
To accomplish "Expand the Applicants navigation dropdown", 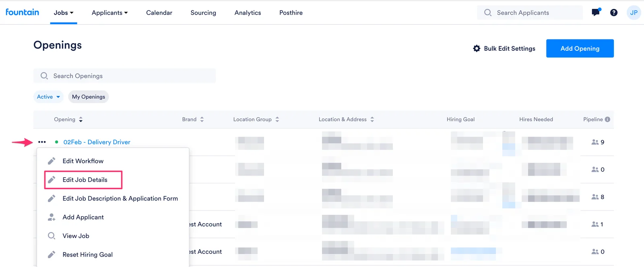I will (110, 12).
